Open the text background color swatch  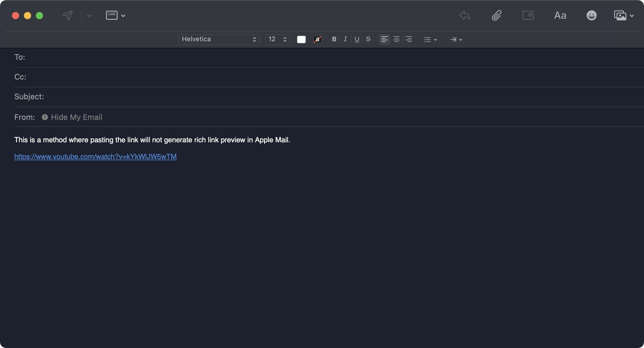point(317,39)
